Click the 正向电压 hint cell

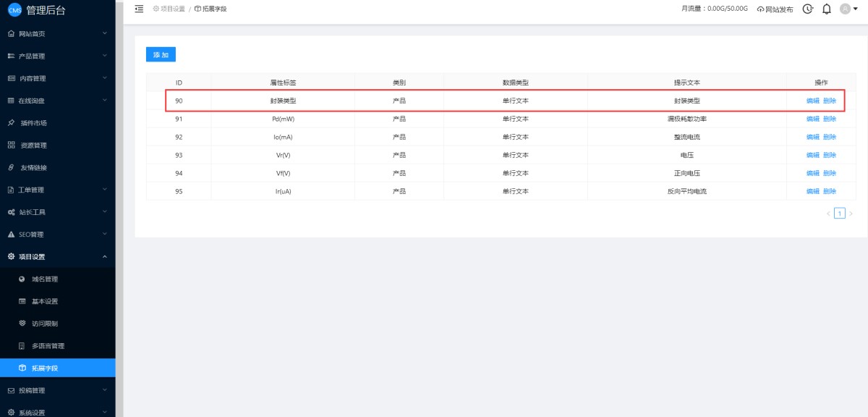pos(687,173)
